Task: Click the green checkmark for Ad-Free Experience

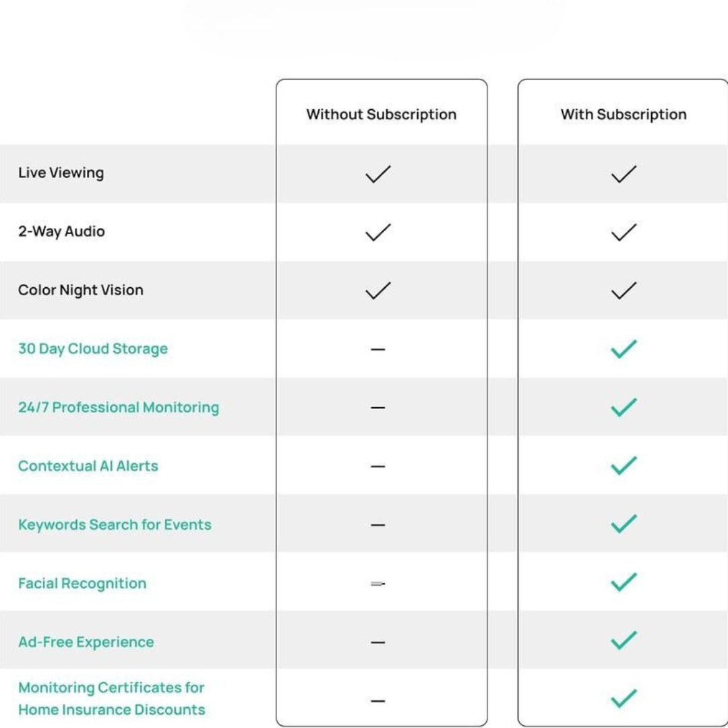Action: (624, 641)
